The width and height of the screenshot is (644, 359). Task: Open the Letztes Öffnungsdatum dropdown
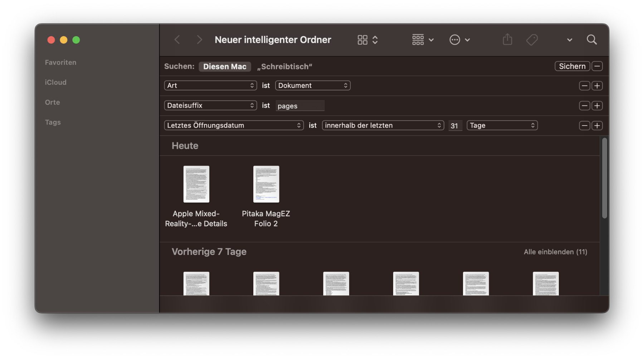[234, 126]
